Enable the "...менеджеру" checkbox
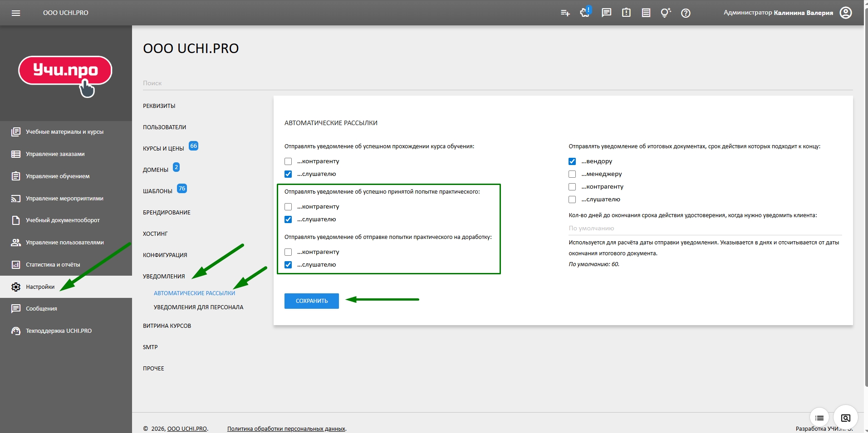 pyautogui.click(x=572, y=174)
